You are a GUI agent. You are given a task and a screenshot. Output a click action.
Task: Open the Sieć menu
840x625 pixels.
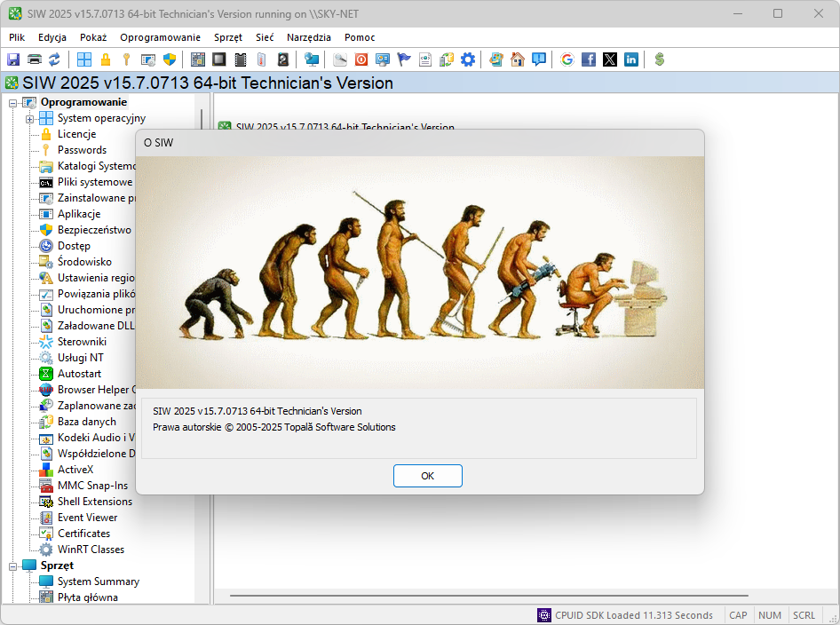(265, 37)
